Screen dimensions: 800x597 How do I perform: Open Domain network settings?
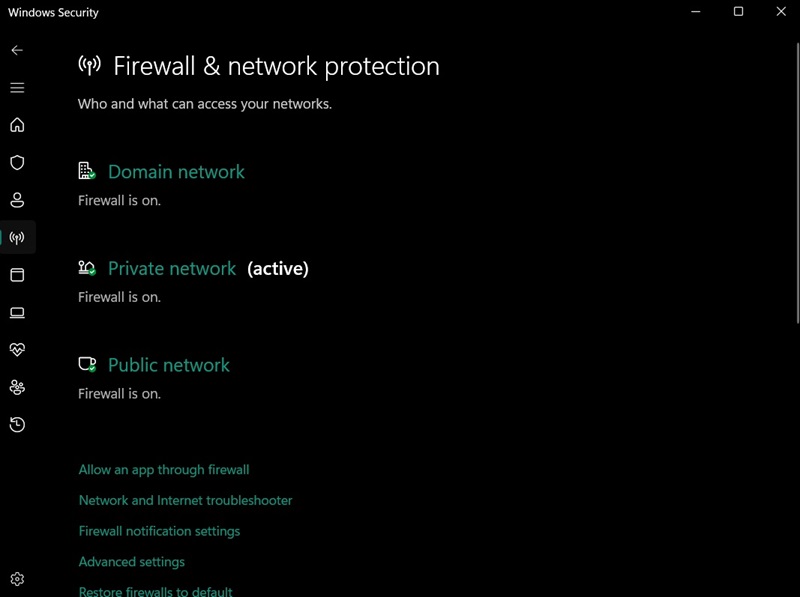(x=176, y=172)
